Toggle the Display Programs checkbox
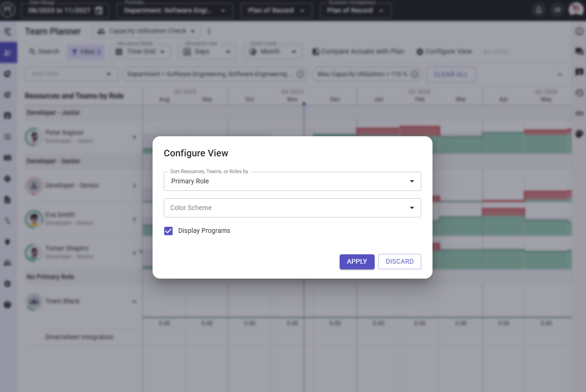Screen dimensions: 586x392 (x=168, y=231)
